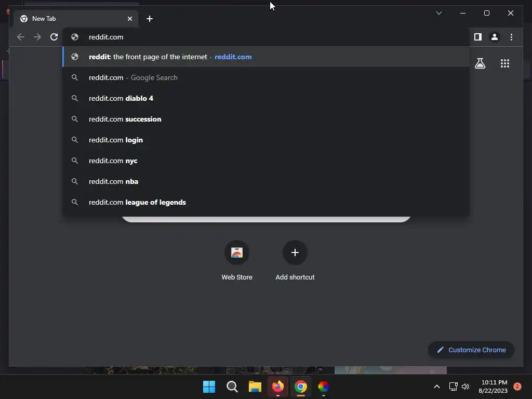
Task: Choose the reddit.com succession suggestion
Action: (x=266, y=119)
